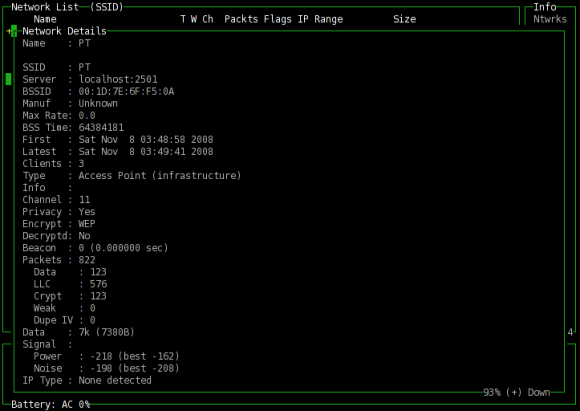
Task: Select the Packts column header
Action: point(241,19)
